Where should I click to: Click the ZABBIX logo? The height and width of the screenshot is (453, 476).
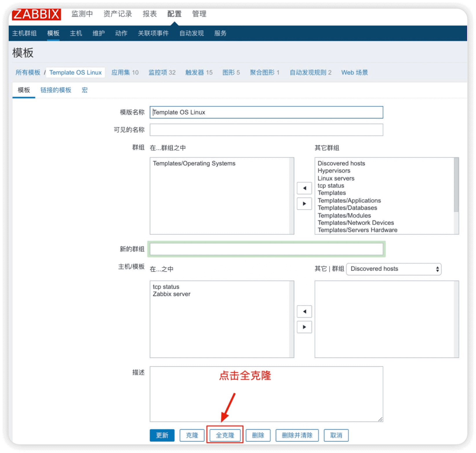tap(36, 14)
